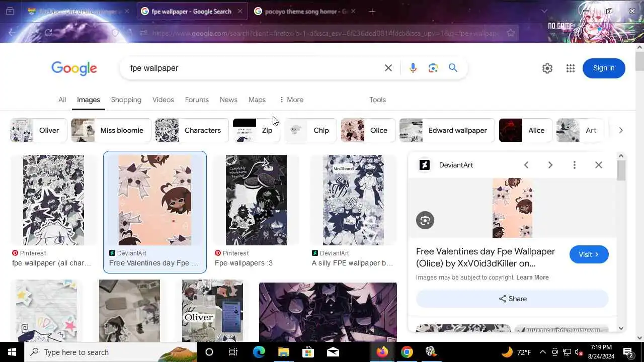Switch to the News tab
Image resolution: width=644 pixels, height=362 pixels.
click(228, 100)
